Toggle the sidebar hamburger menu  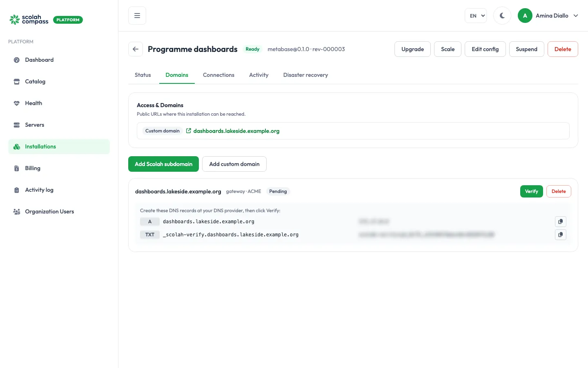click(x=137, y=16)
